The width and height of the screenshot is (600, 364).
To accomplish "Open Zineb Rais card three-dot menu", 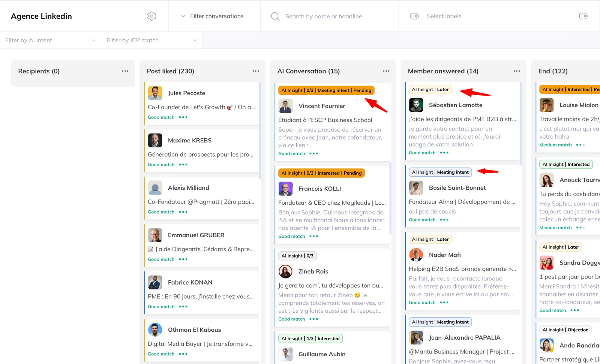I will 313,319.
